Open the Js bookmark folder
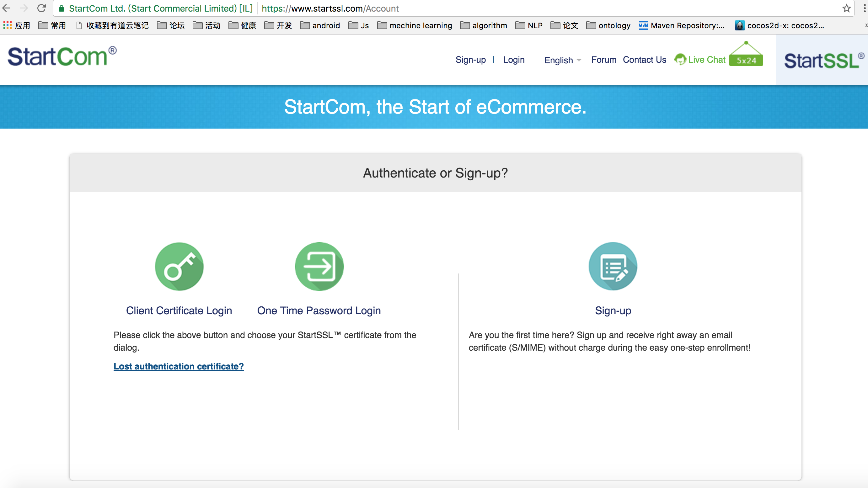 tap(358, 26)
